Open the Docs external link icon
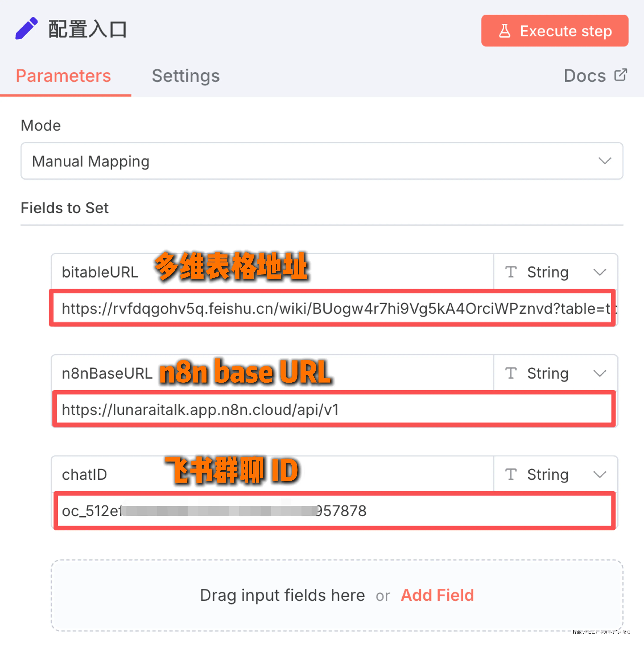The image size is (644, 648). 620,75
